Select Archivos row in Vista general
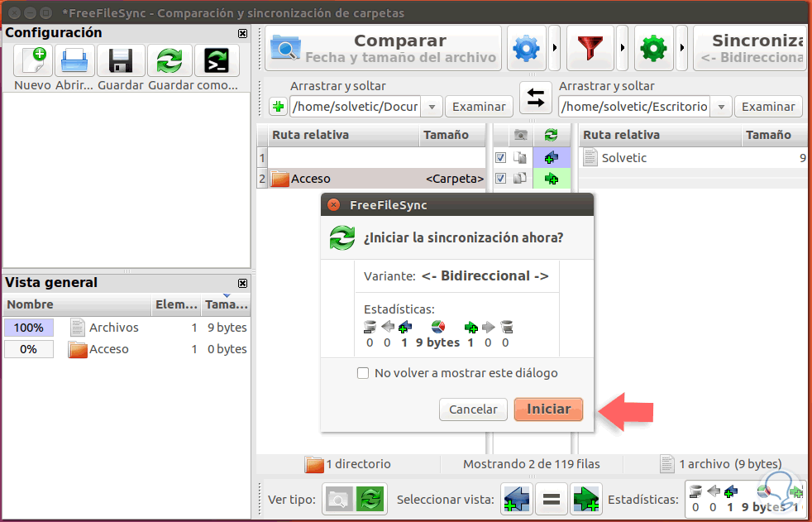Screen dimensions: 812x522 click(x=127, y=328)
